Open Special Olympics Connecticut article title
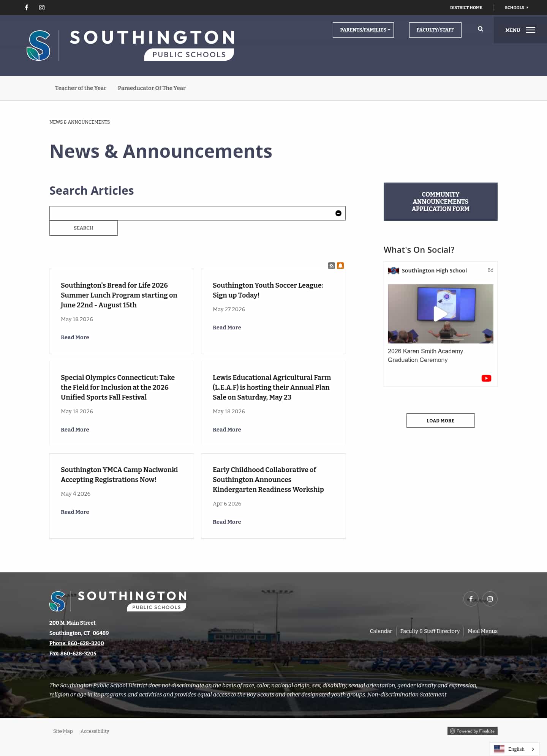 (118, 387)
